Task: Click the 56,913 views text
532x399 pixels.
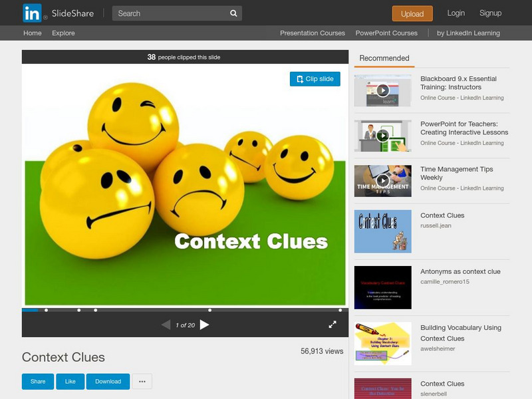Action: click(x=322, y=351)
